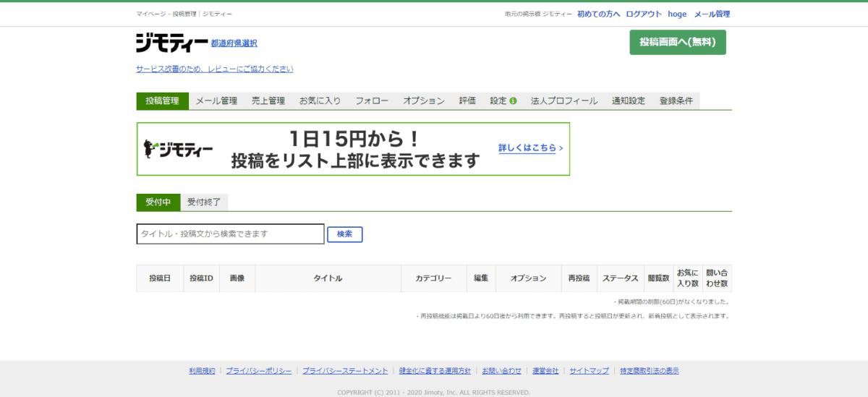
Task: Click the 投稿日 column header
Action: (160, 278)
